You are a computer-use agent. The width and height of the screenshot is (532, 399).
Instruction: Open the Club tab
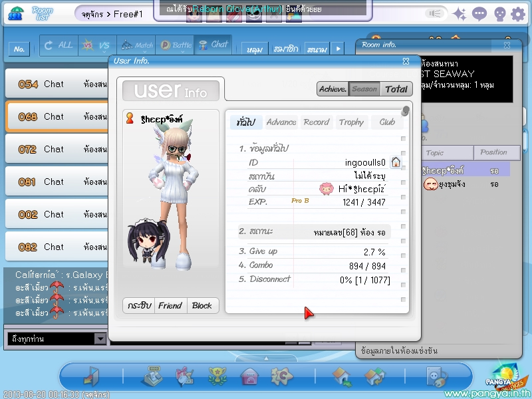coord(387,122)
